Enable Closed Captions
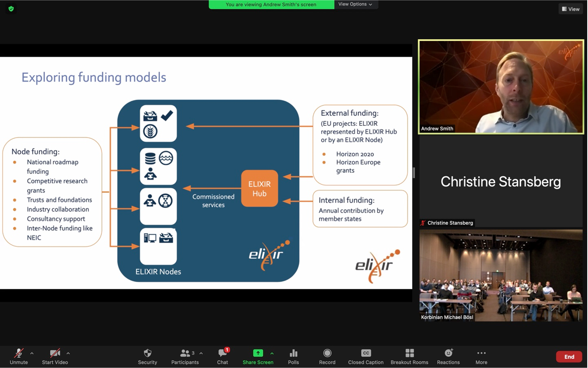This screenshot has height=368, width=588. click(x=365, y=356)
